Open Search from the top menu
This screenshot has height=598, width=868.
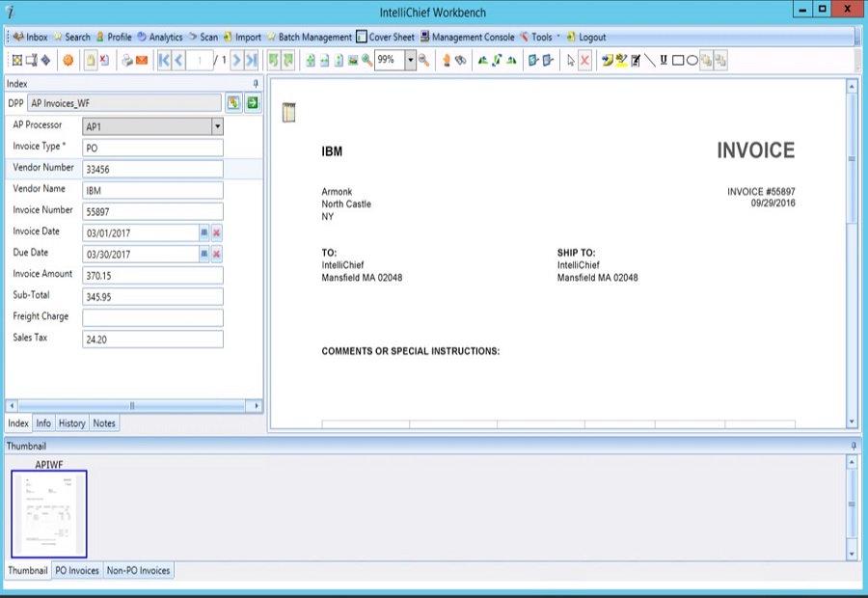pyautogui.click(x=71, y=37)
